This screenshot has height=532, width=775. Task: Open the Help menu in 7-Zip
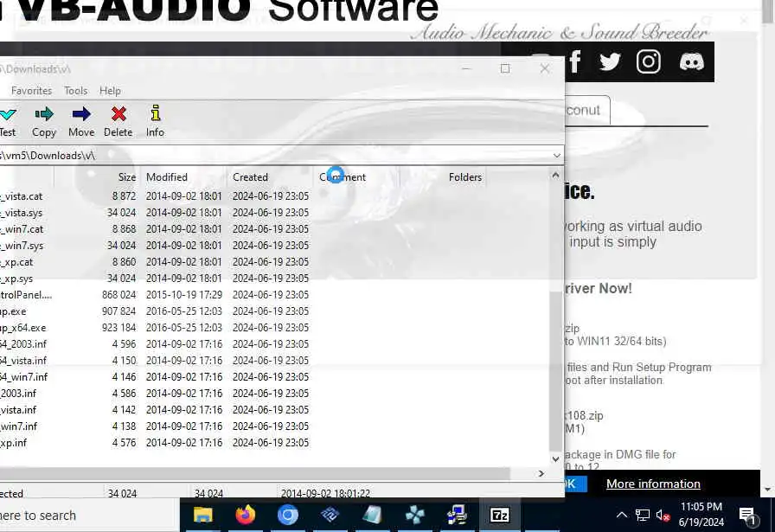110,91
